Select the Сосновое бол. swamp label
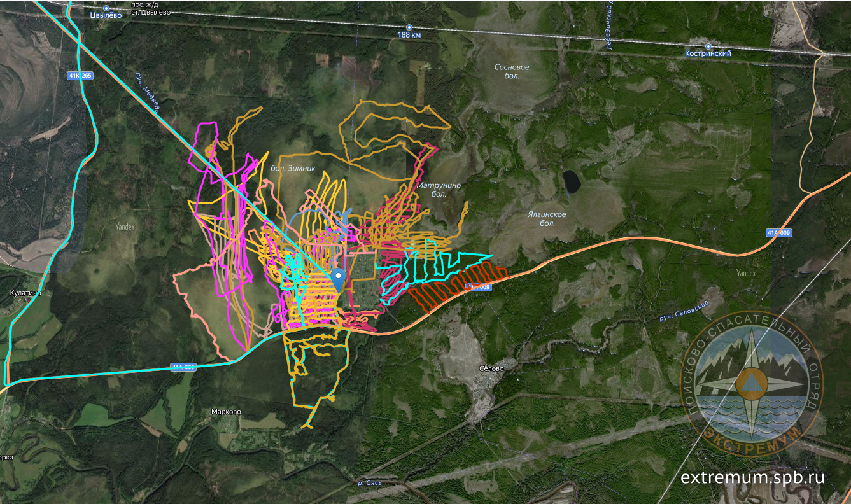The width and height of the screenshot is (851, 504). click(x=512, y=71)
